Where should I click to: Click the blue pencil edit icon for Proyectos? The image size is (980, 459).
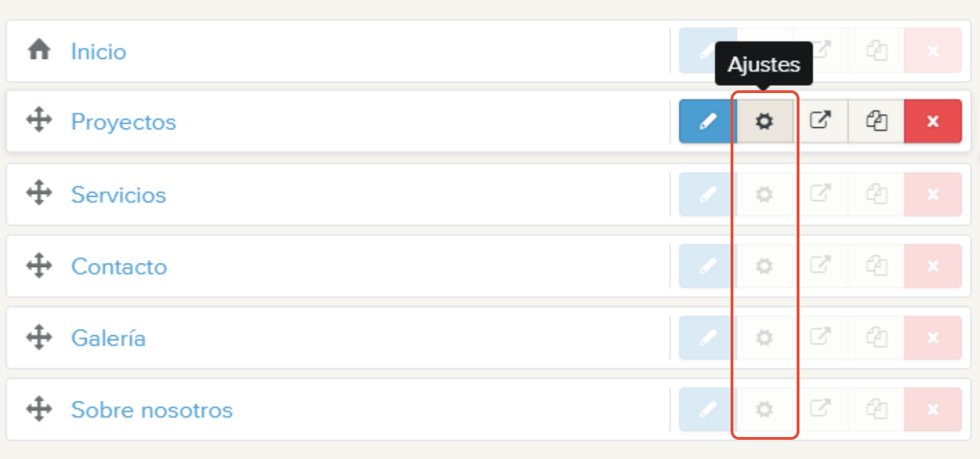pos(707,121)
